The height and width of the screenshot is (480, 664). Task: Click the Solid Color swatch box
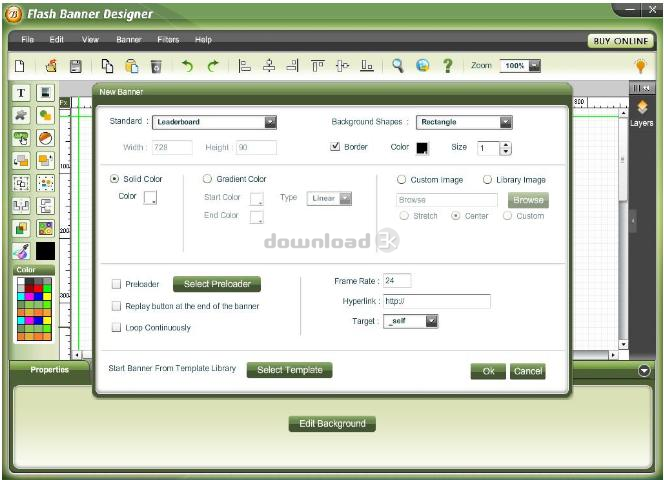pyautogui.click(x=150, y=197)
